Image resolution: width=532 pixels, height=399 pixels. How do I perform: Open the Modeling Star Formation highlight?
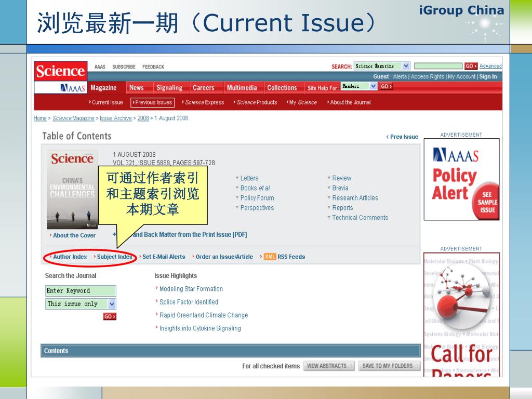tap(191, 289)
